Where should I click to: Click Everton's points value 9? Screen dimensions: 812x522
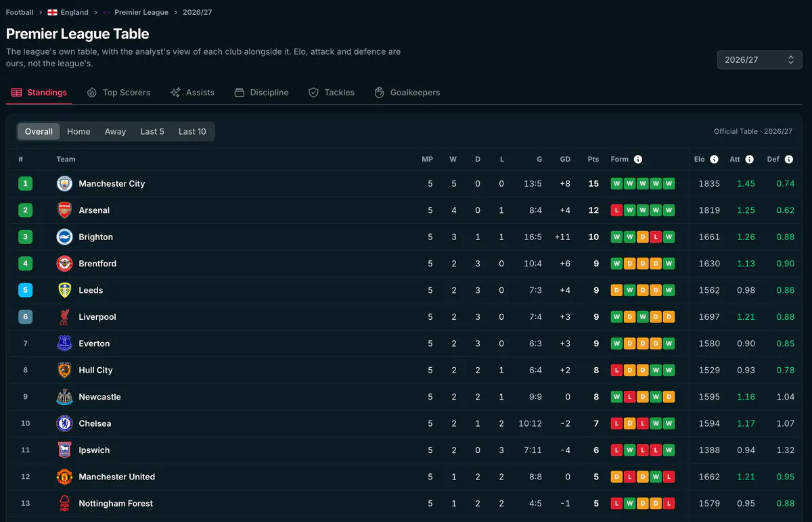tap(596, 343)
